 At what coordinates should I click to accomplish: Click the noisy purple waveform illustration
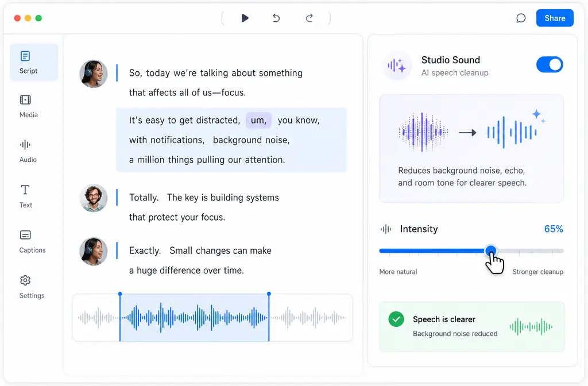(423, 132)
